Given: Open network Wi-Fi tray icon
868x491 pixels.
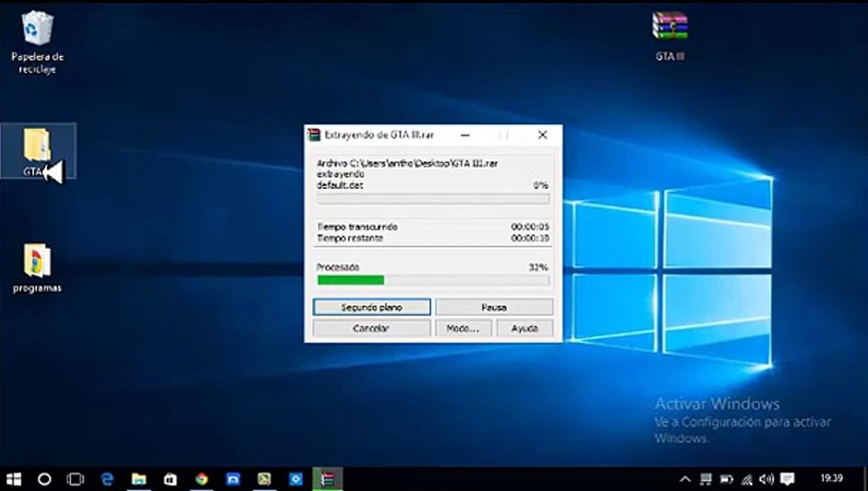Looking at the screenshot, I should pyautogui.click(x=747, y=479).
